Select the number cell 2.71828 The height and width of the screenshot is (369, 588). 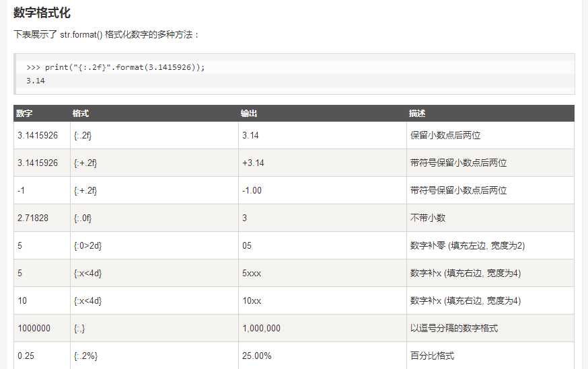coord(33,218)
